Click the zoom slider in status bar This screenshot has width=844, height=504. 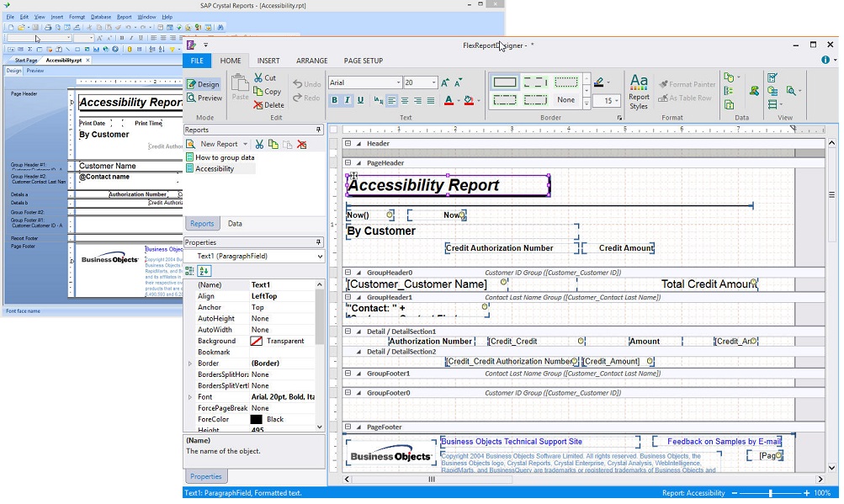[770, 493]
